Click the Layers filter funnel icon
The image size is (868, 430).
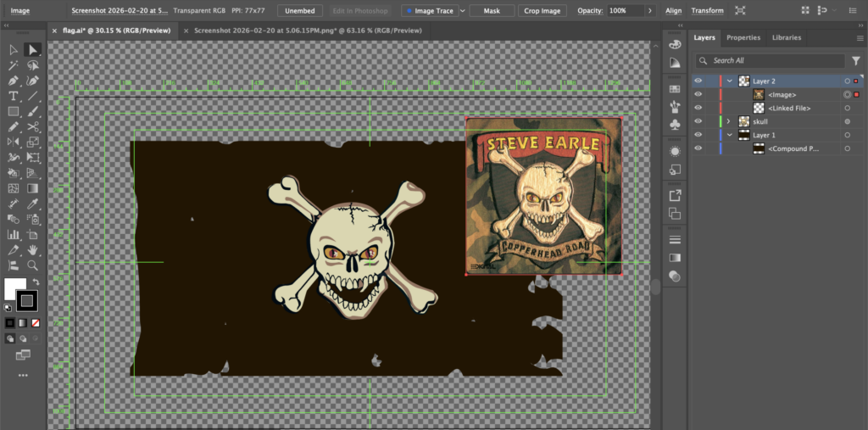pos(855,61)
